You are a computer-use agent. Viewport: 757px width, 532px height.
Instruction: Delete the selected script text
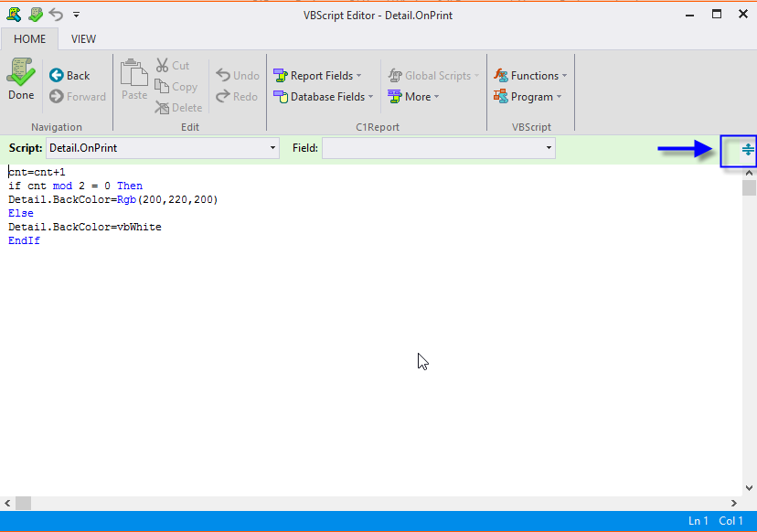[178, 108]
